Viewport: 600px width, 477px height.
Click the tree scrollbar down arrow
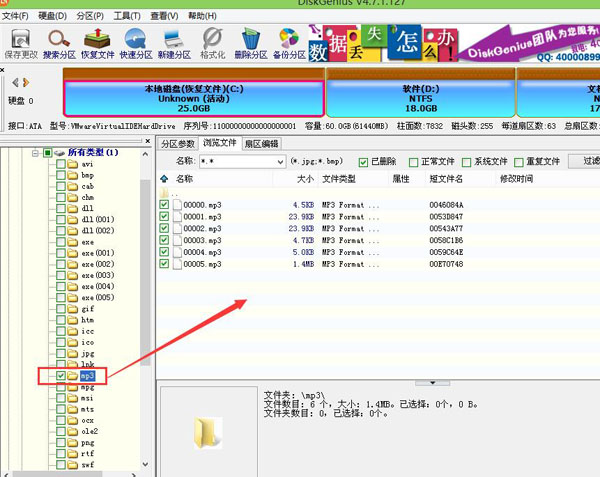[x=145, y=464]
